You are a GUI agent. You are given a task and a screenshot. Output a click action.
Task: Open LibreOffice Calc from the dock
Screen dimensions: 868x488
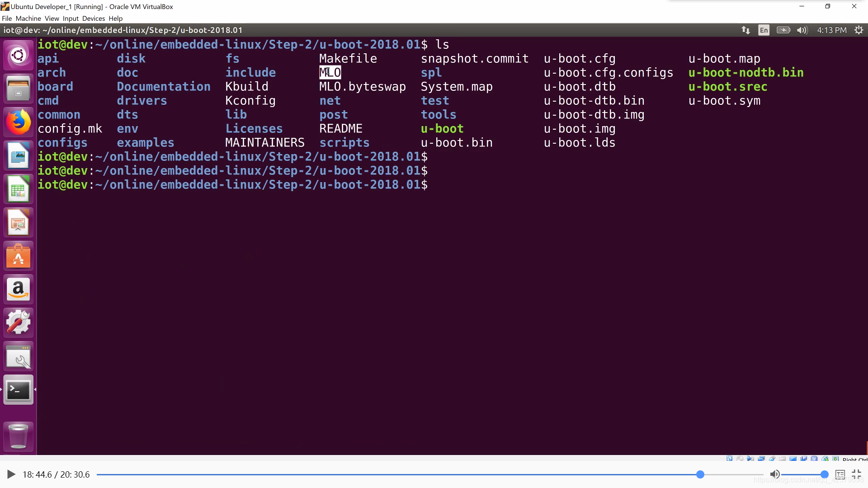pyautogui.click(x=18, y=189)
